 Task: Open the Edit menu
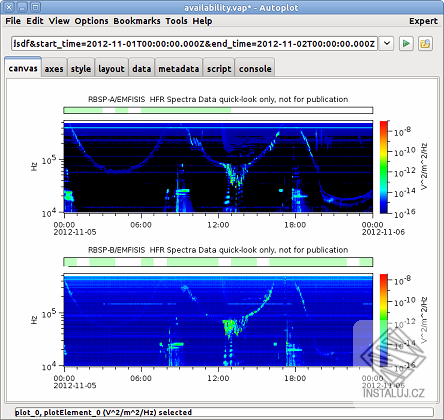click(x=35, y=21)
